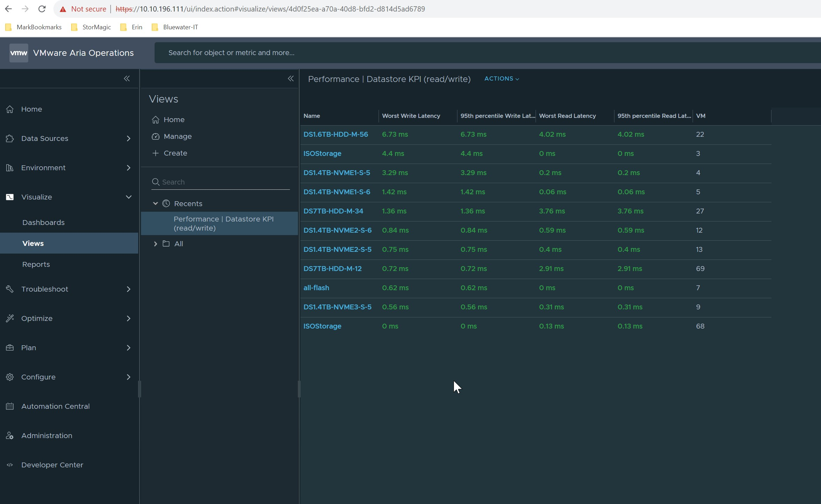Image resolution: width=821 pixels, height=504 pixels.
Task: Click the VM count 69 cell
Action: 700,269
